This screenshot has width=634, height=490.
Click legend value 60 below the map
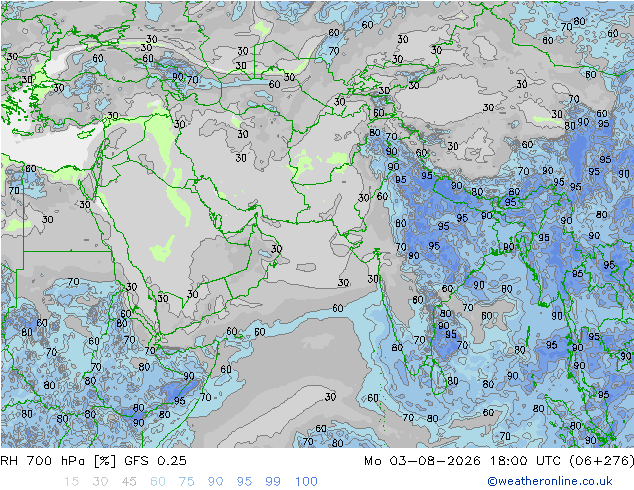click(x=158, y=482)
